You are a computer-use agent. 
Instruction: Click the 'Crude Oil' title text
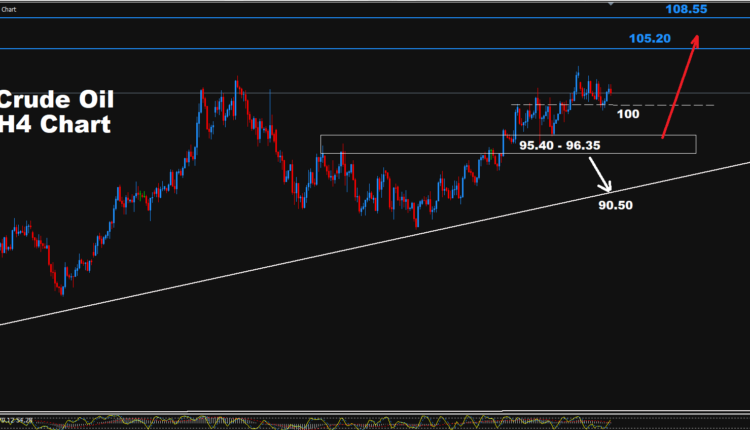coord(56,100)
